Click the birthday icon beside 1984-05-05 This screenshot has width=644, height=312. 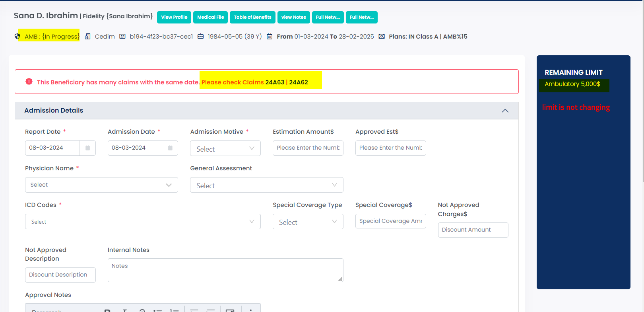pos(201,37)
